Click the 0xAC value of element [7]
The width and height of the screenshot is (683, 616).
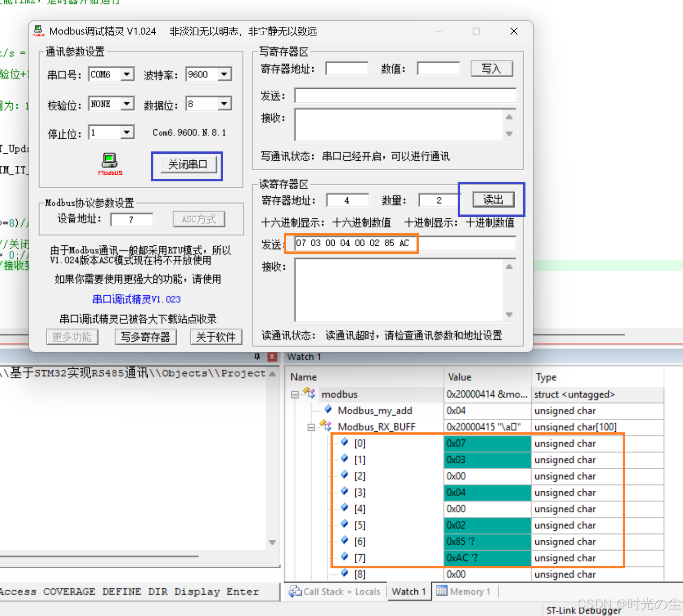[487, 558]
